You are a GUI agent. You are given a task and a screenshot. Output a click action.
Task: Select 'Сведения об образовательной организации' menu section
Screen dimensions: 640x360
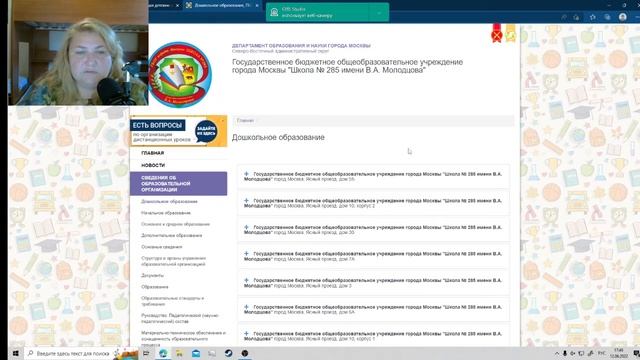click(x=178, y=184)
